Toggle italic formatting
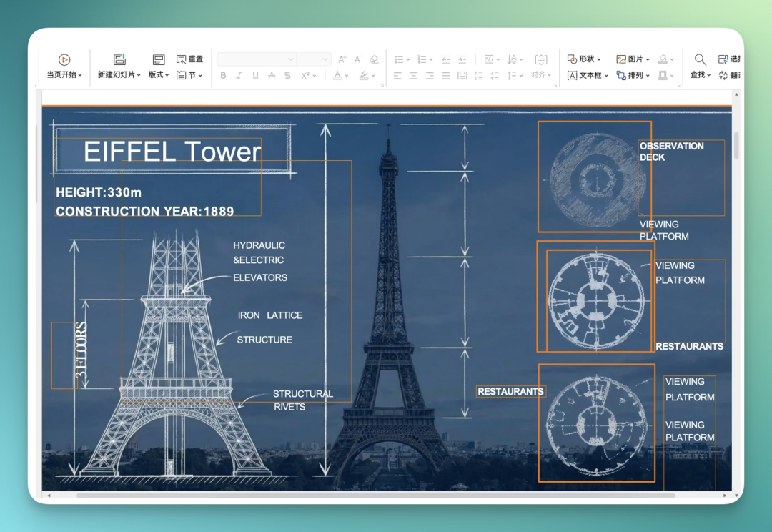Screen dimensions: 772x532 click(x=239, y=75)
